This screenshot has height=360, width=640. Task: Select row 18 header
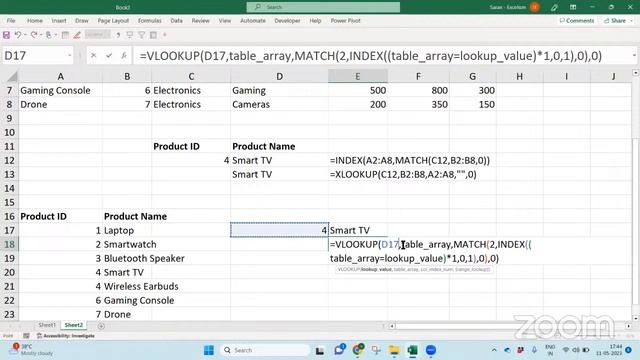pyautogui.click(x=9, y=244)
